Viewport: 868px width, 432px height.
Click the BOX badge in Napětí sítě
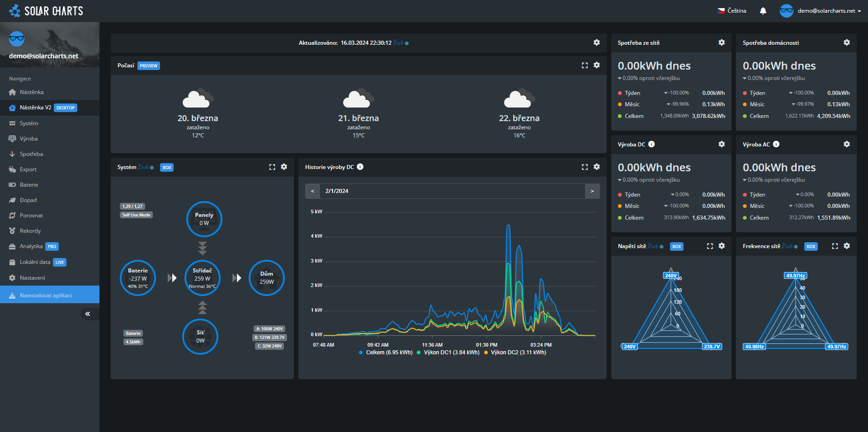[x=677, y=246]
